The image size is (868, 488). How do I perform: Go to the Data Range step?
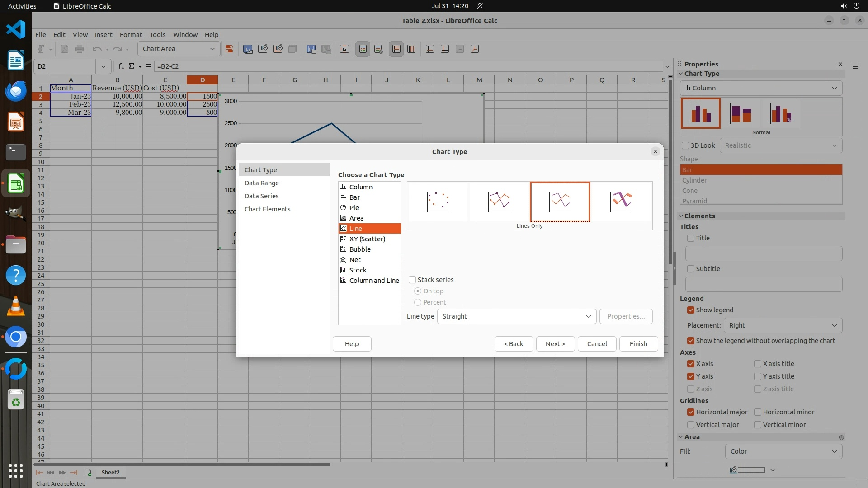pyautogui.click(x=262, y=183)
